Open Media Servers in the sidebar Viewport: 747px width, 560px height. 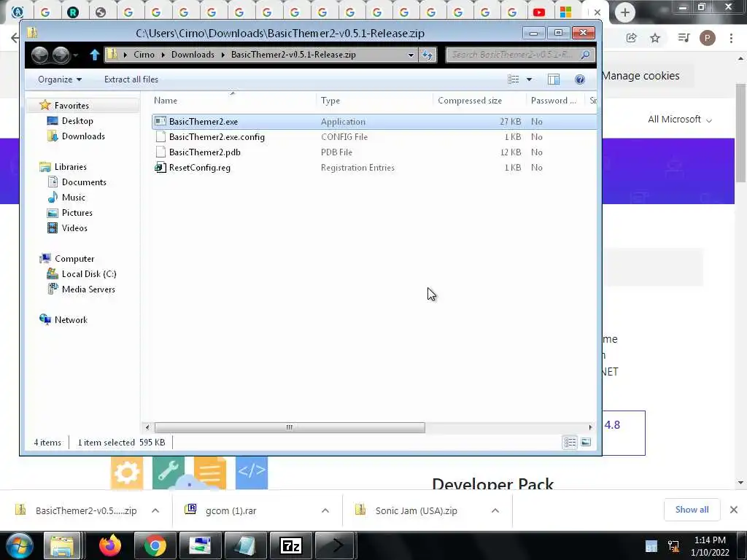(x=88, y=289)
